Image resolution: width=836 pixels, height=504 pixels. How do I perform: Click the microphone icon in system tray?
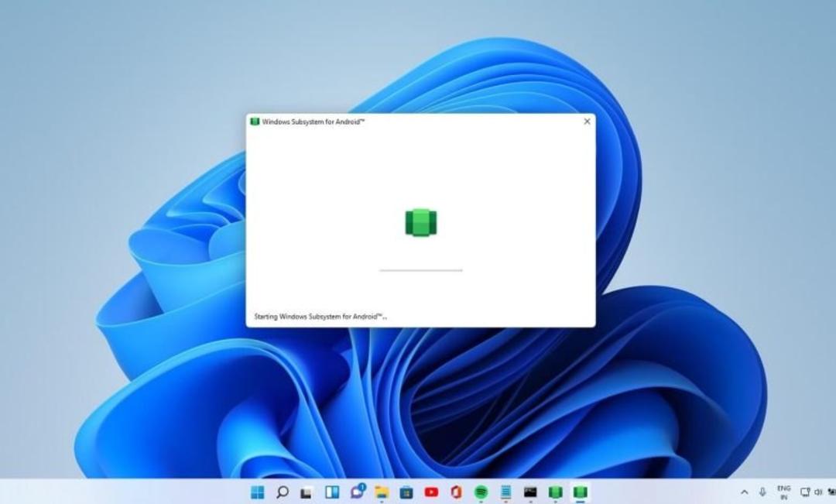[x=762, y=492]
